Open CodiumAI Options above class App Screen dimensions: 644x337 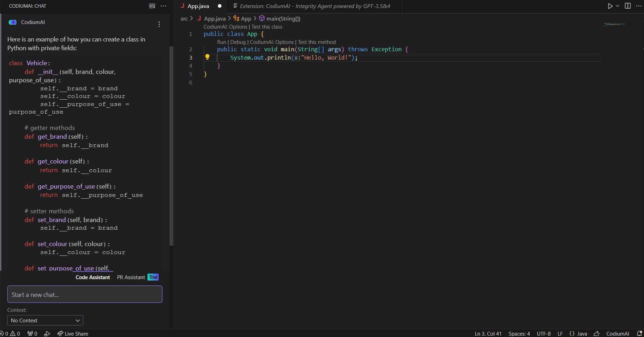(225, 27)
